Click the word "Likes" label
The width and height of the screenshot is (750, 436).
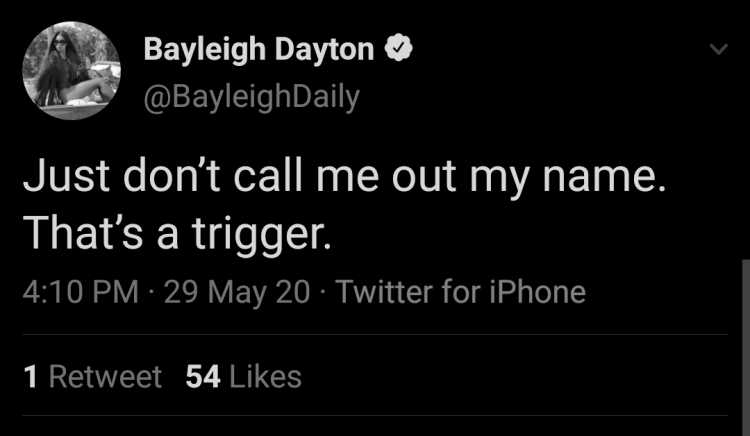coord(265,377)
